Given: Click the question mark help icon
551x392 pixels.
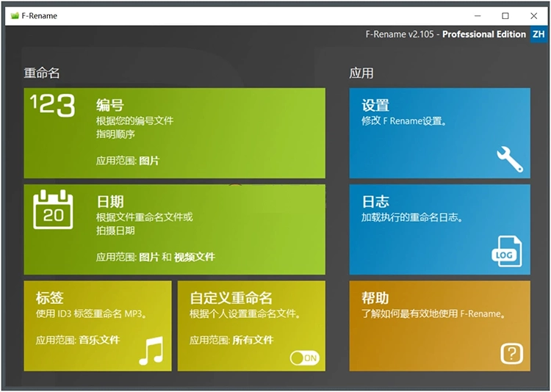Looking at the screenshot, I should tap(511, 354).
